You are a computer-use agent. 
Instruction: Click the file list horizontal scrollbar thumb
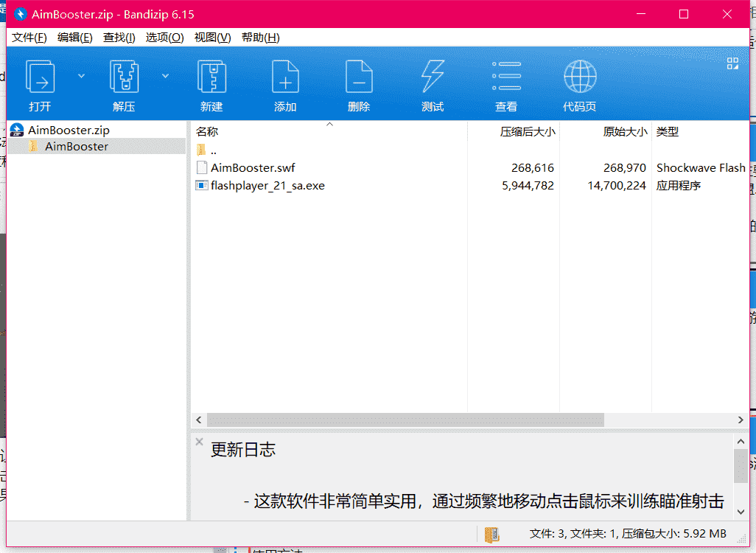pyautogui.click(x=405, y=420)
